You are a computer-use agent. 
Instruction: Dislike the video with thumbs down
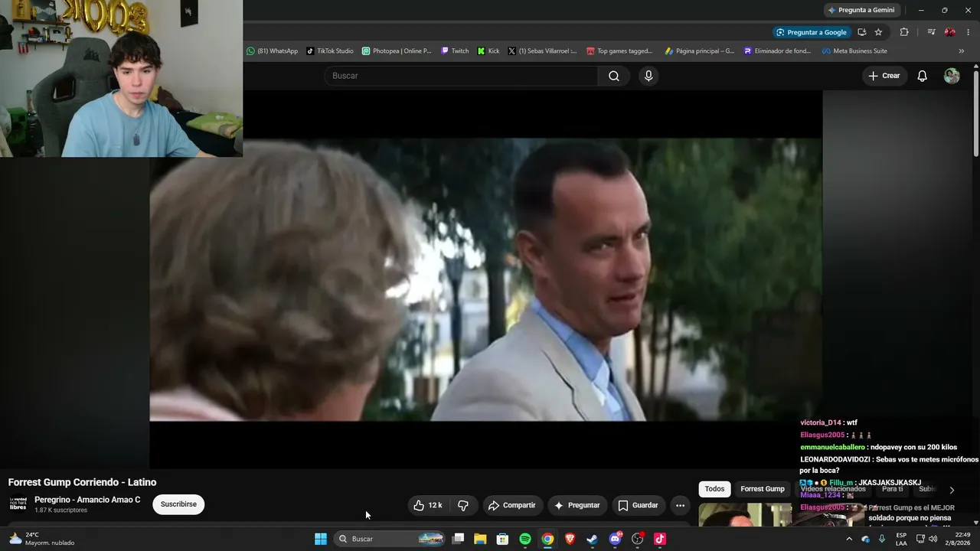[463, 505]
